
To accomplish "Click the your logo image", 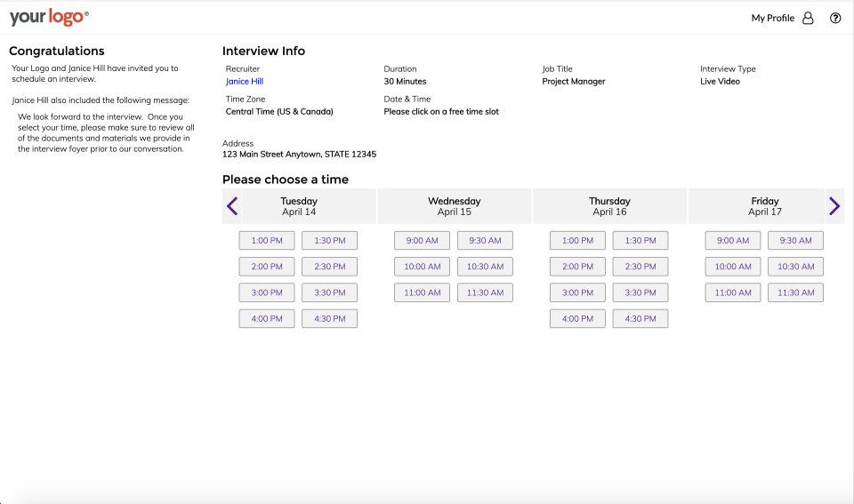I will (49, 18).
